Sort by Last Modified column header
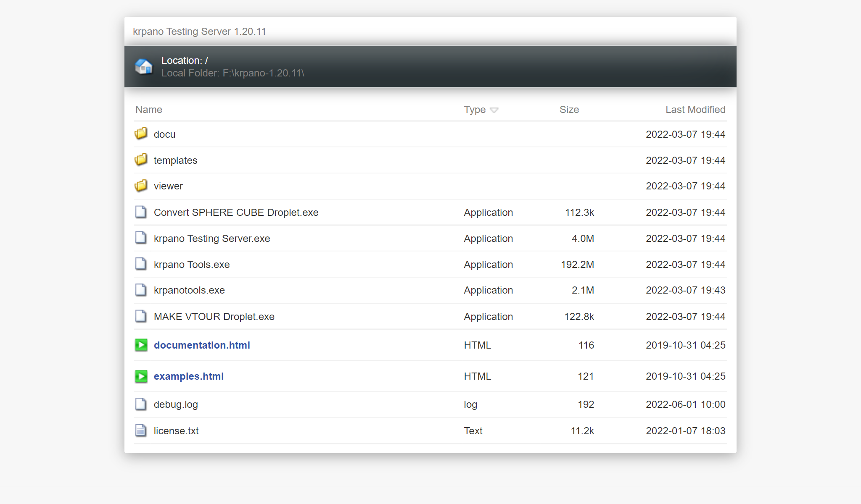The width and height of the screenshot is (861, 504). [695, 110]
